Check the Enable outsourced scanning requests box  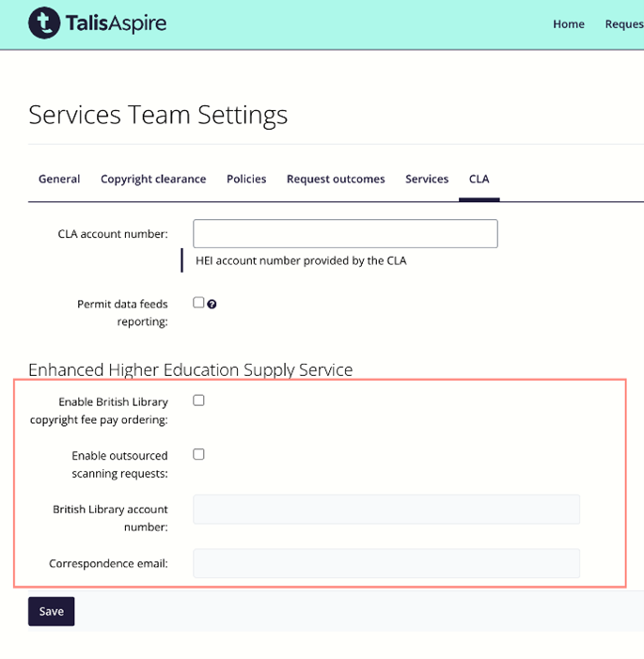pyautogui.click(x=198, y=454)
